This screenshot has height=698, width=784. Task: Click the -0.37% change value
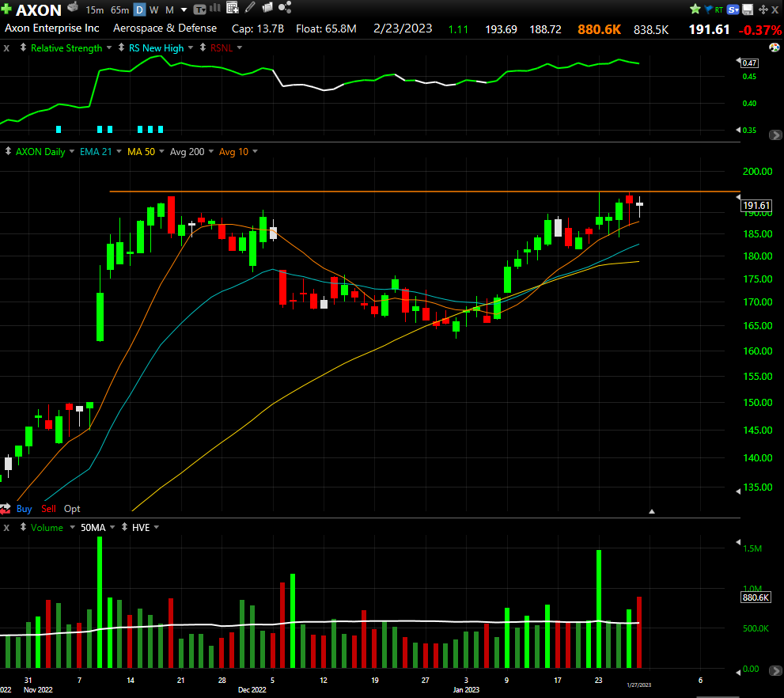pos(760,30)
